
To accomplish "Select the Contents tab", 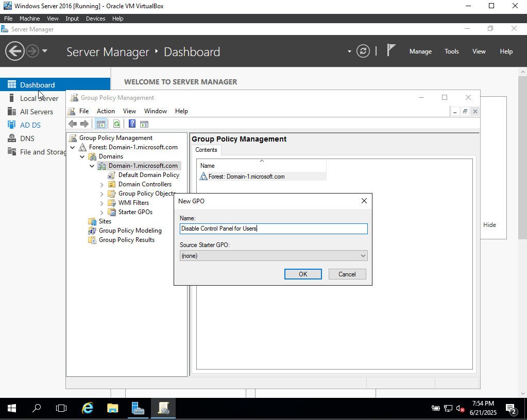I will (x=207, y=150).
